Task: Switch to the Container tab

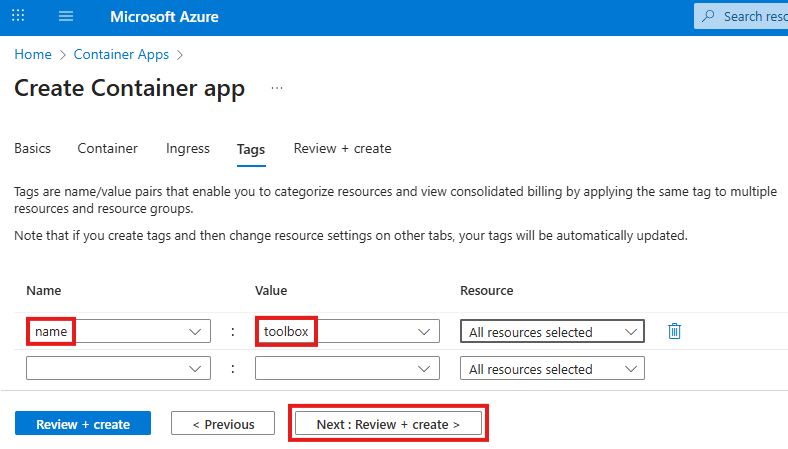Action: [108, 148]
